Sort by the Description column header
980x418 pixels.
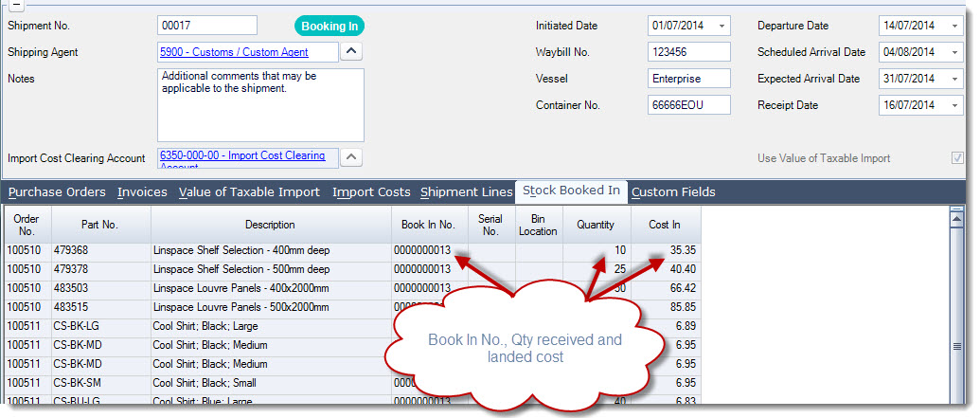[271, 225]
